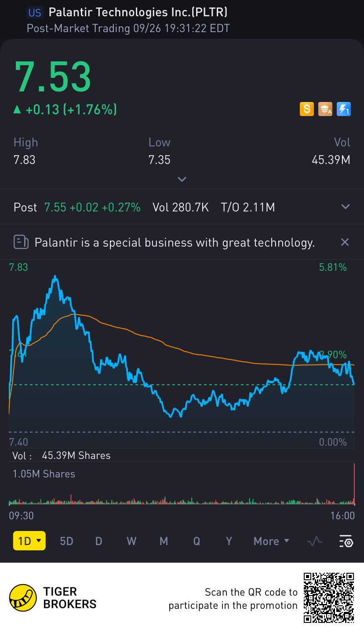This screenshot has height=633, width=364.
Task: Select the Y yearly chart tab
Action: (229, 541)
